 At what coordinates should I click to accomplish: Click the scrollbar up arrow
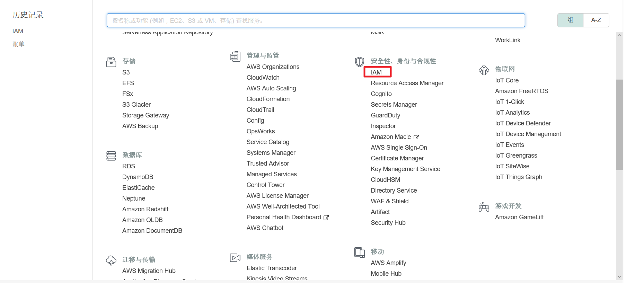tap(619, 35)
